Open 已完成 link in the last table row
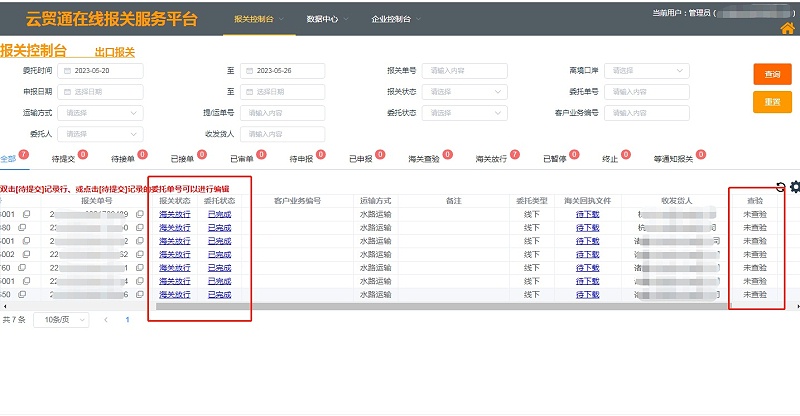This screenshot has height=416, width=800. [220, 295]
